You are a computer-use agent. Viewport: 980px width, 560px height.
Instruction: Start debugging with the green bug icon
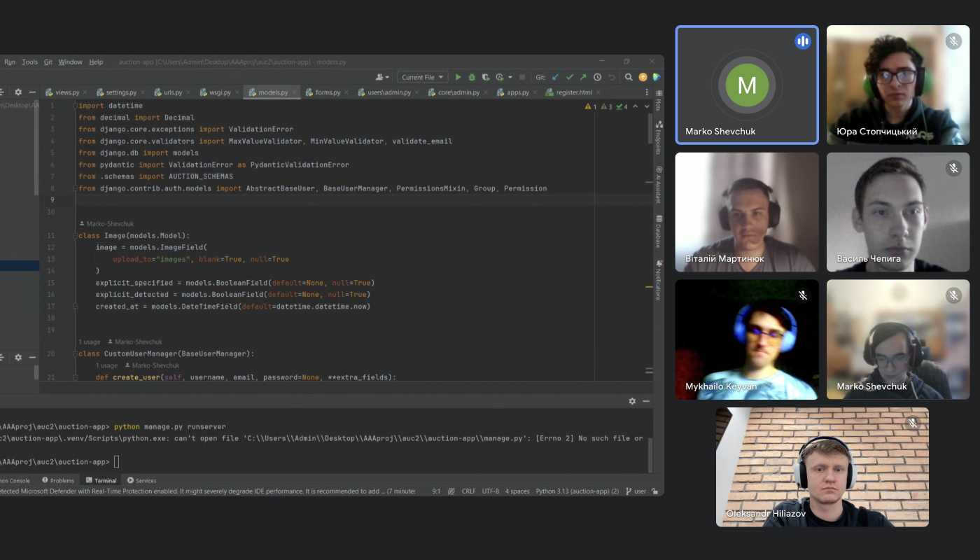click(x=472, y=77)
